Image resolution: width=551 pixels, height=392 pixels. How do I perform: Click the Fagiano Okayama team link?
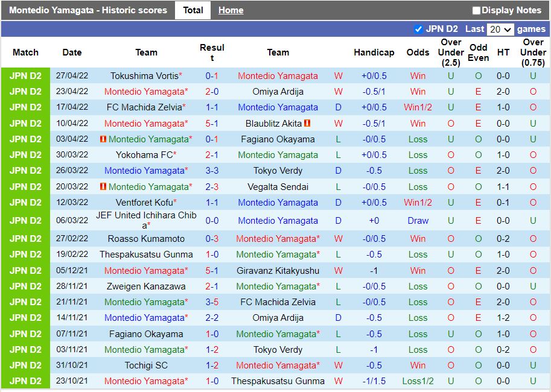tap(278, 139)
